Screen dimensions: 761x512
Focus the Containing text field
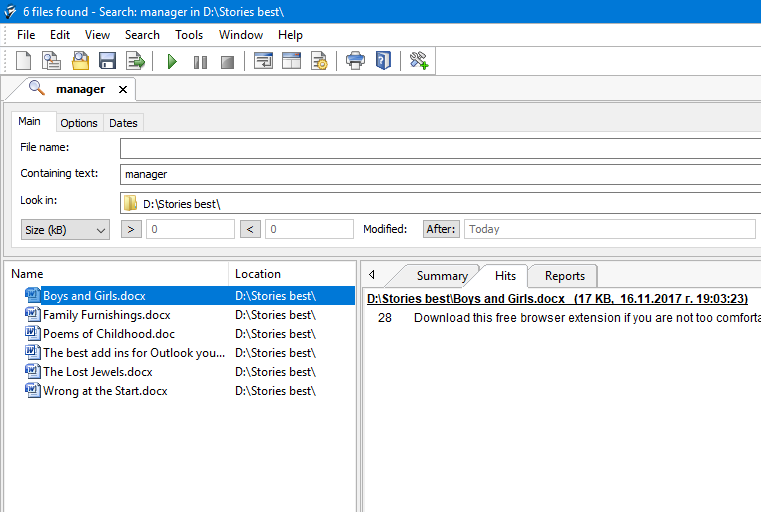[x=440, y=174]
